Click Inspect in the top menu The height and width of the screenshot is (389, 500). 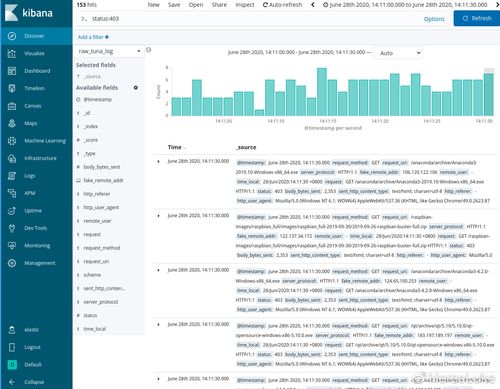[x=245, y=5]
